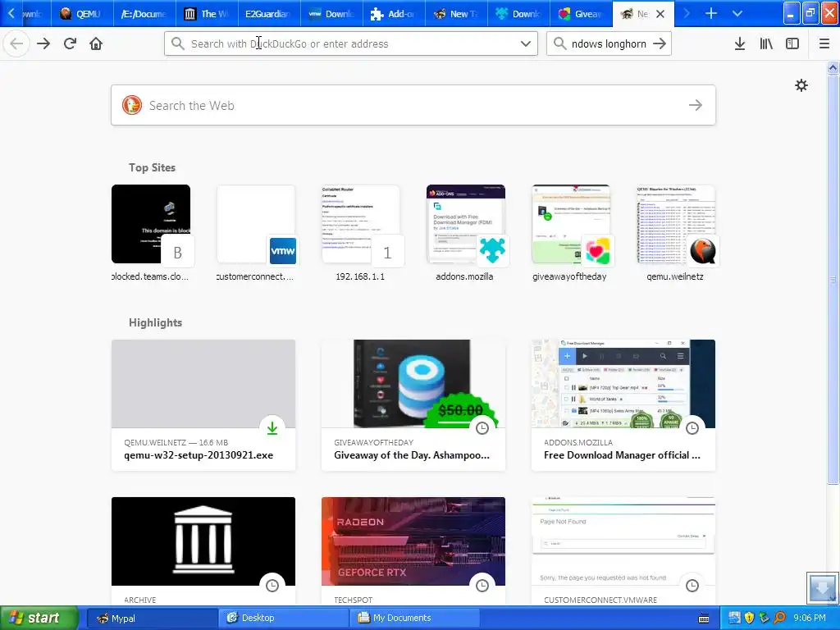Open the 192.168.1.1 top site tile
The height and width of the screenshot is (630, 840).
(361, 233)
